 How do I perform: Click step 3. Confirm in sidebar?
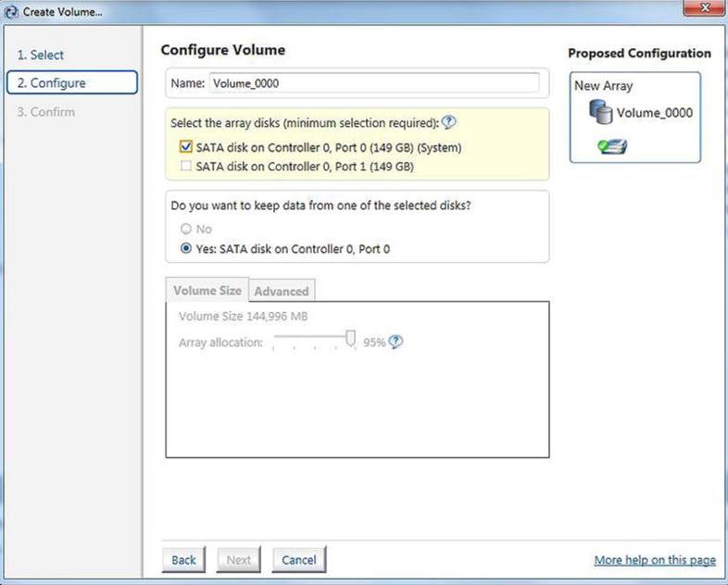[x=46, y=112]
